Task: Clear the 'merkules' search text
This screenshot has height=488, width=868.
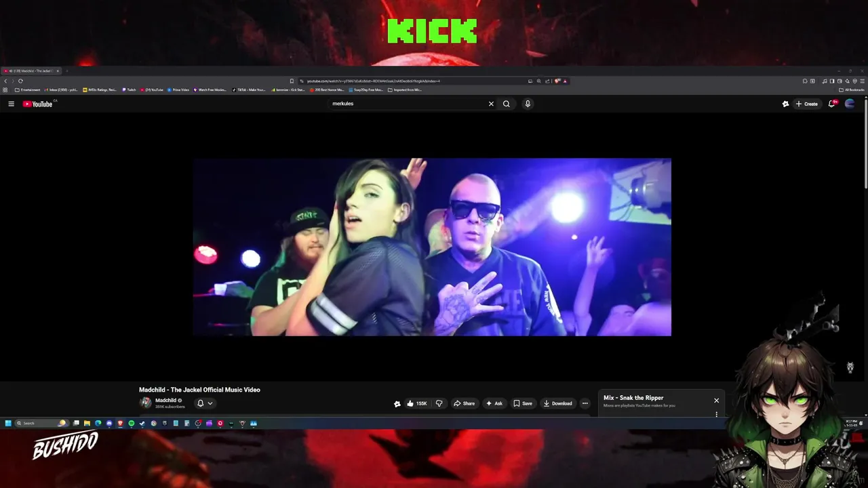Action: click(x=491, y=104)
